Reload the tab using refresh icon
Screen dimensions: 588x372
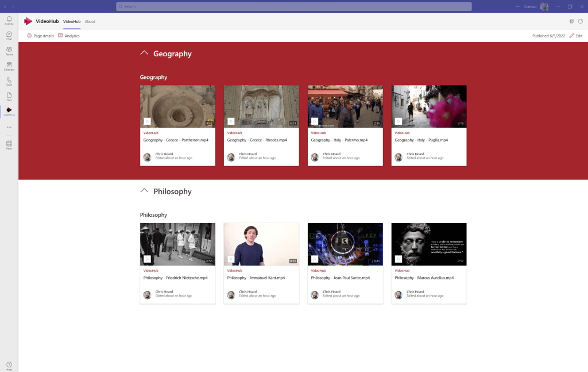click(580, 21)
